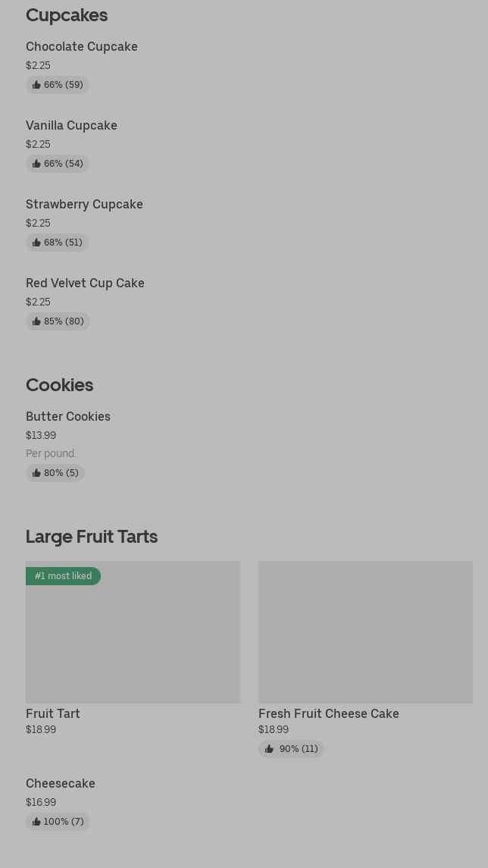Image resolution: width=488 pixels, height=868 pixels.
Task: Click thumbs-up icon under Chocolate Cupcake
Action: [x=36, y=85]
